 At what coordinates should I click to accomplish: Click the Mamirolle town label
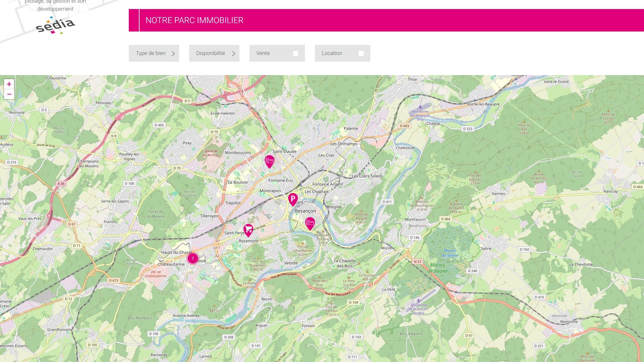569,321
